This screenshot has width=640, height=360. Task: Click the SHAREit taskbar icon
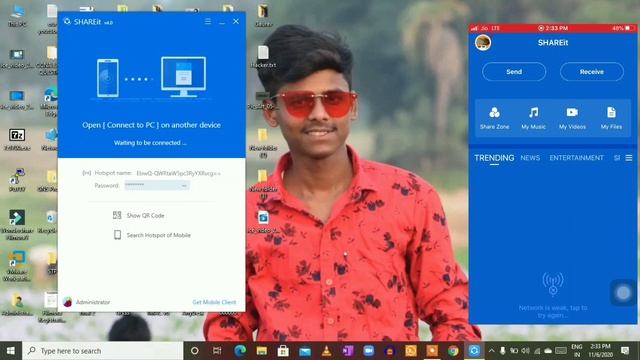coord(474,351)
